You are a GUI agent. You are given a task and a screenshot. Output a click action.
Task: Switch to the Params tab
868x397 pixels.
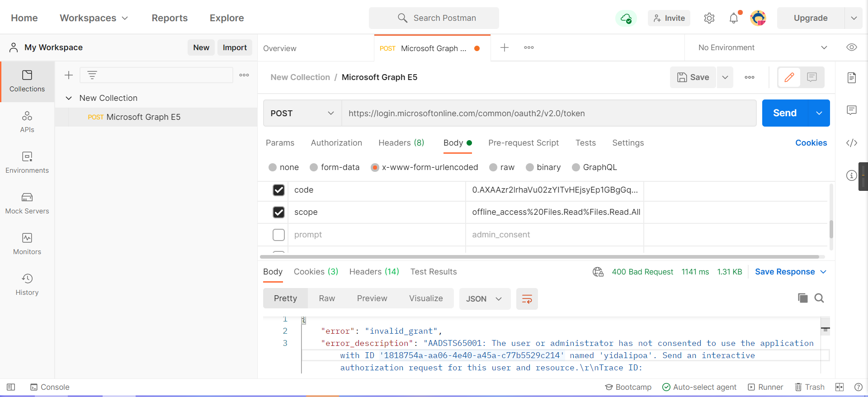(x=280, y=143)
